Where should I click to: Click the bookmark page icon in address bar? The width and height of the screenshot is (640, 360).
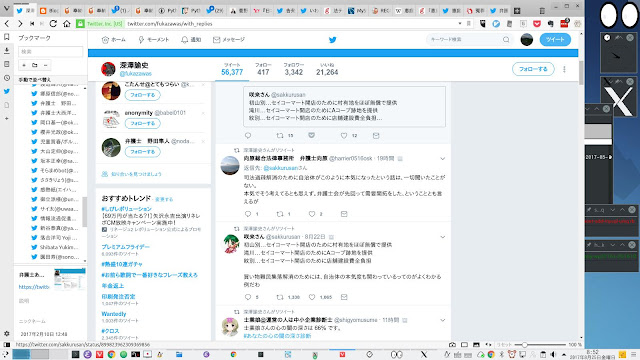click(469, 24)
